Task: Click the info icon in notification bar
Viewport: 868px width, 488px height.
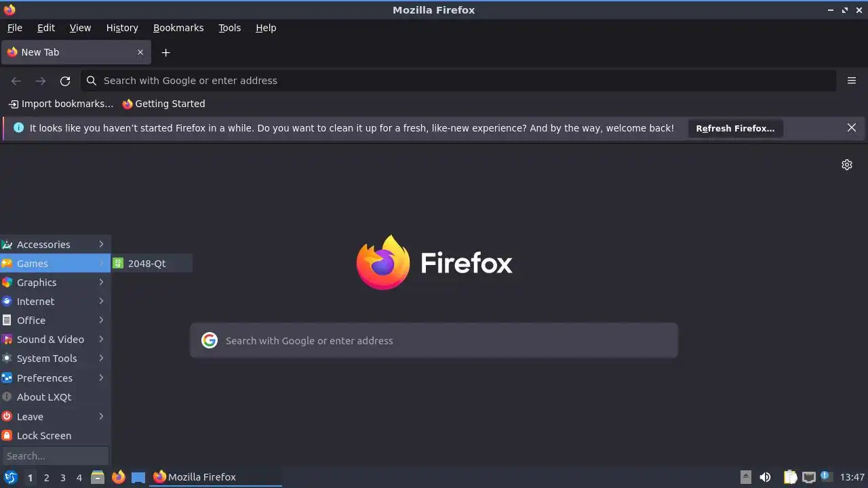Action: click(x=18, y=127)
